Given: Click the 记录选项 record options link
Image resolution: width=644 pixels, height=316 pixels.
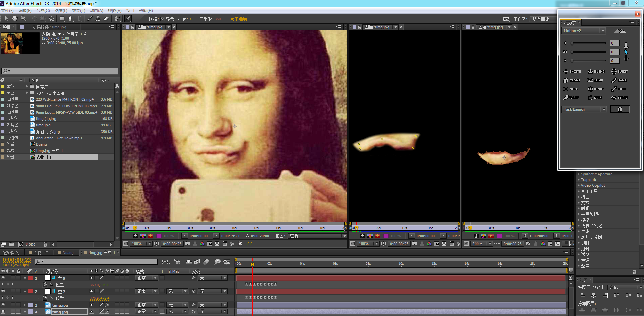Looking at the screenshot, I should [x=239, y=19].
